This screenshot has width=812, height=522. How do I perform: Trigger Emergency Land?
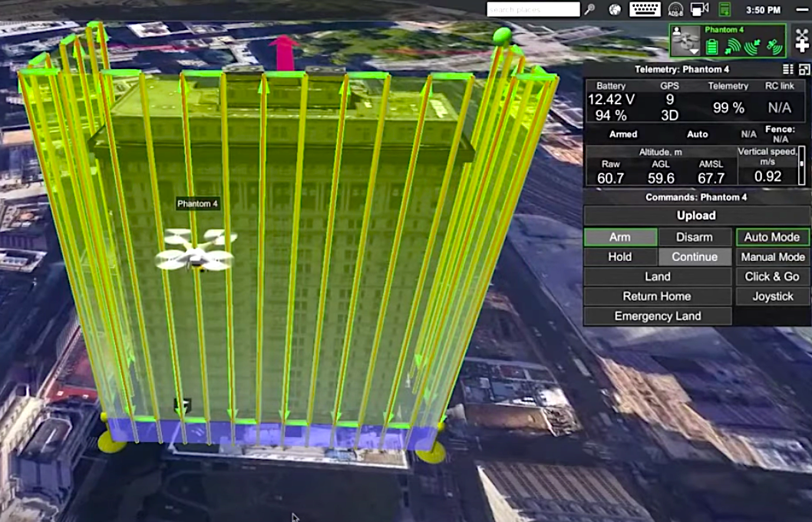click(657, 316)
